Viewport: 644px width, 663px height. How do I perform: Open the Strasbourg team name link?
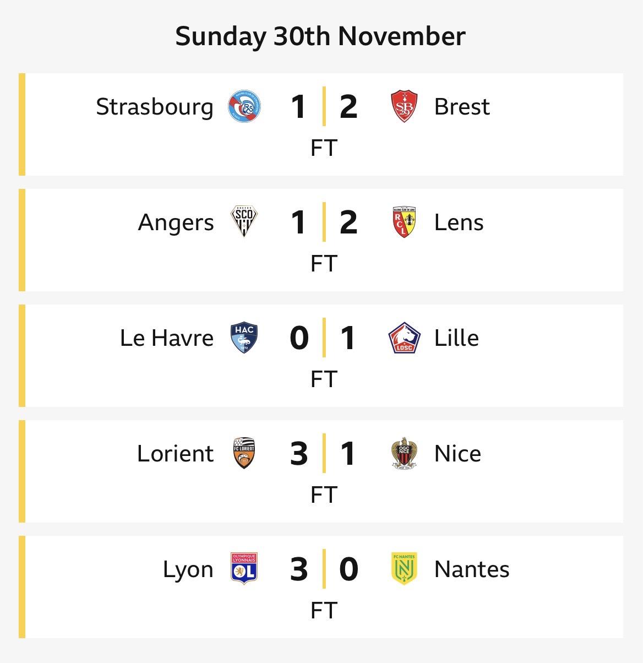point(155,107)
